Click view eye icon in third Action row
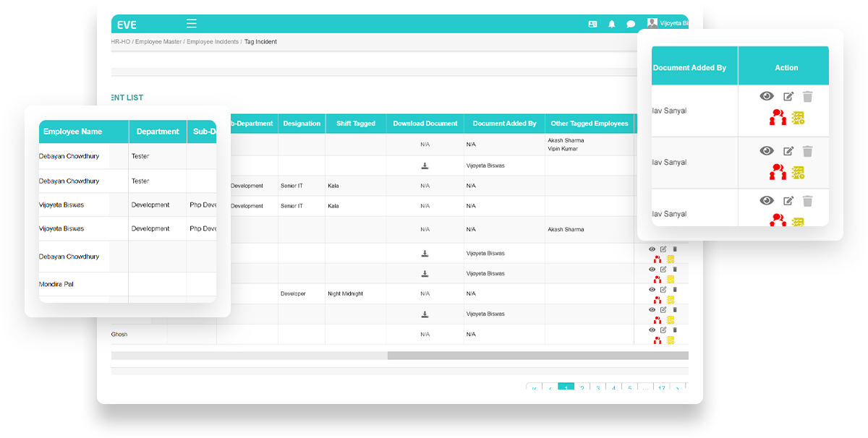The width and height of the screenshot is (868, 438). click(767, 201)
